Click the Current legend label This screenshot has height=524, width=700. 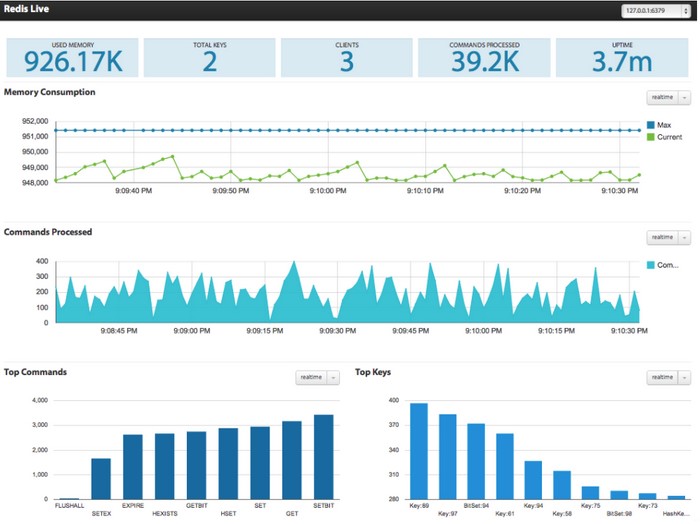pyautogui.click(x=670, y=137)
